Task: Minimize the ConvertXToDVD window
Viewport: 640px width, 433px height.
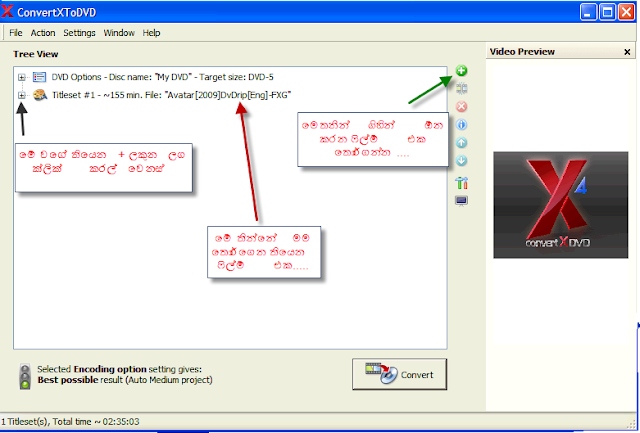Action: [588, 12]
